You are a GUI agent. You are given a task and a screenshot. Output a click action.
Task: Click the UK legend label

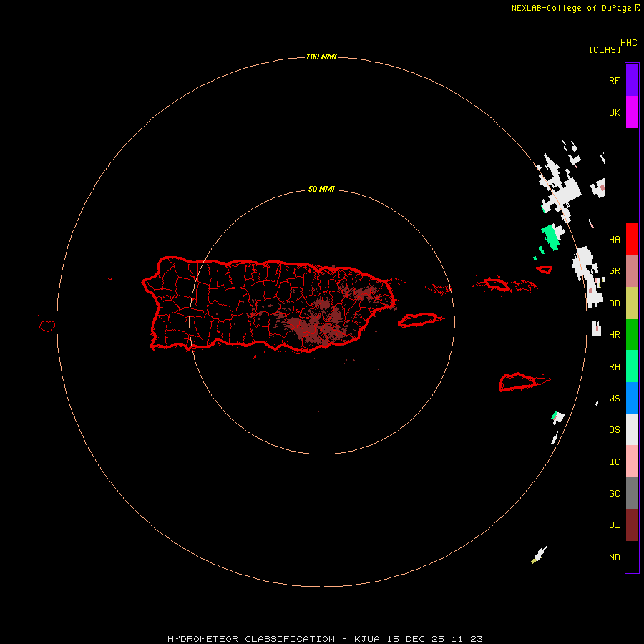tap(614, 112)
